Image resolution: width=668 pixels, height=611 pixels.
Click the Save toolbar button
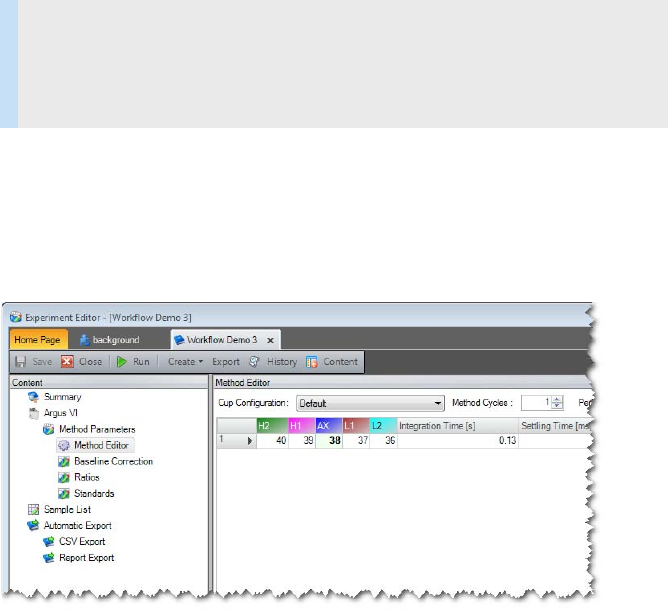[x=34, y=362]
